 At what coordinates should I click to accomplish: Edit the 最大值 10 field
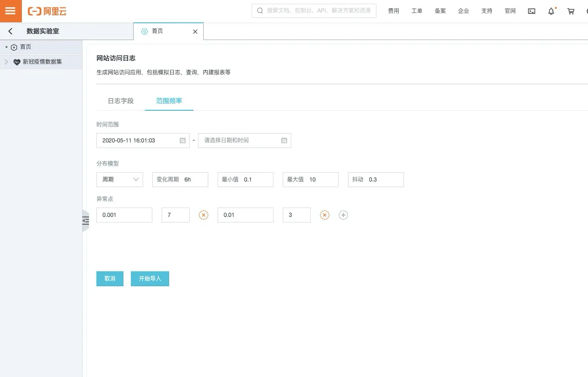[311, 180]
